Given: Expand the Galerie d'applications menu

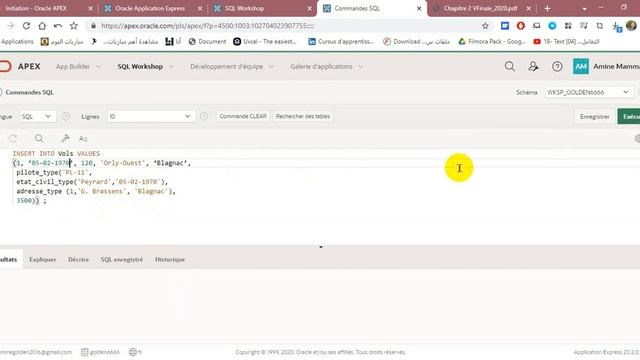Looking at the screenshot, I should pyautogui.click(x=326, y=67).
